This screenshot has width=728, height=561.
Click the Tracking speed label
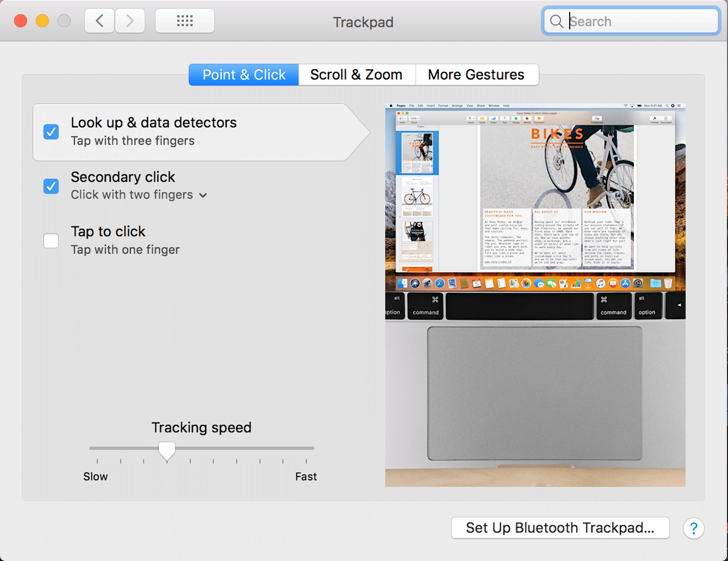click(201, 427)
